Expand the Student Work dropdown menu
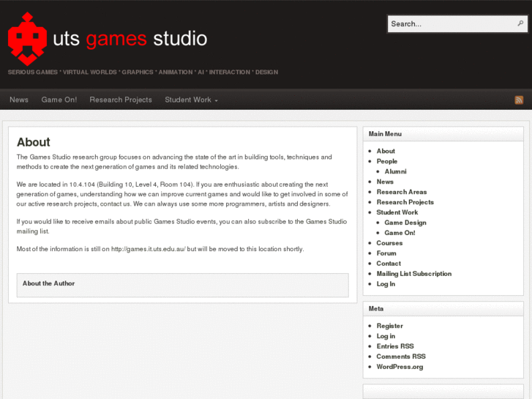The width and height of the screenshot is (532, 399). click(191, 100)
